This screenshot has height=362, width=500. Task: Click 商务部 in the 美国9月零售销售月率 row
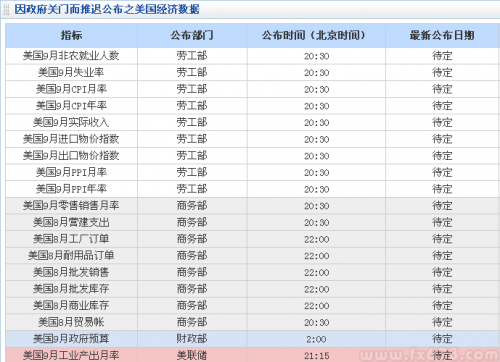pos(192,206)
